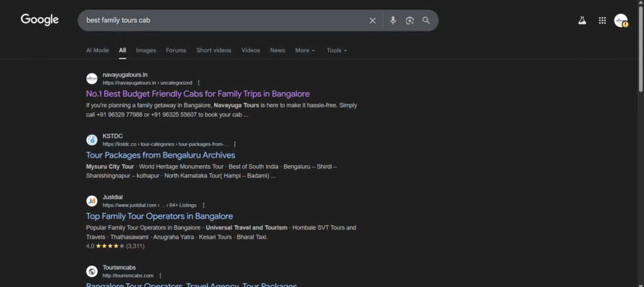Click the justdial.com 64+ Listings URL
644x287 pixels.
[150, 205]
